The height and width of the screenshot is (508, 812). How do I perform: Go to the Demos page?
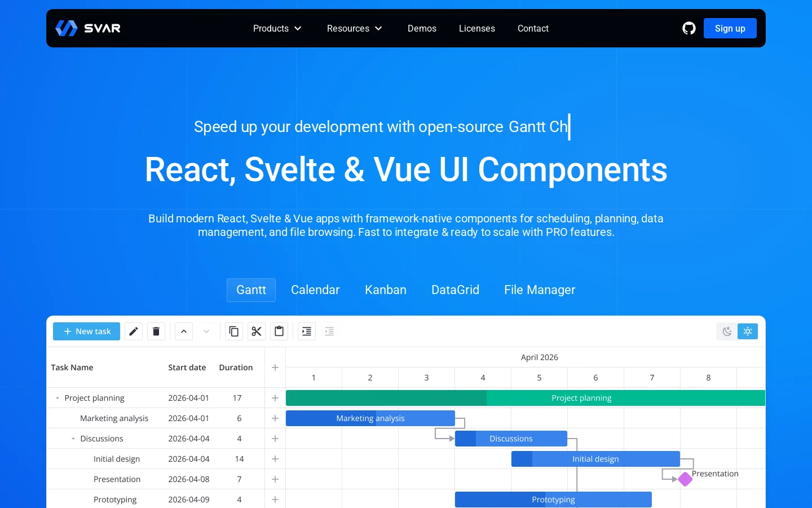pyautogui.click(x=422, y=28)
